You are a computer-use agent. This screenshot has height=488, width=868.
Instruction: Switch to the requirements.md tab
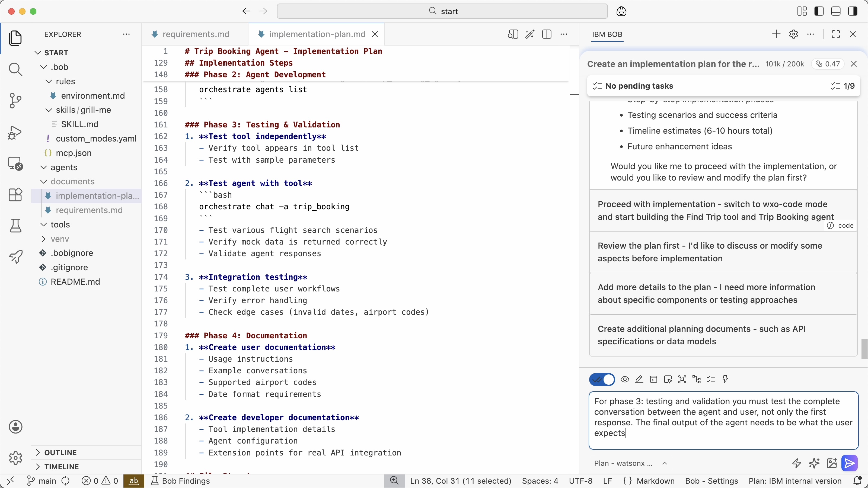[195, 34]
